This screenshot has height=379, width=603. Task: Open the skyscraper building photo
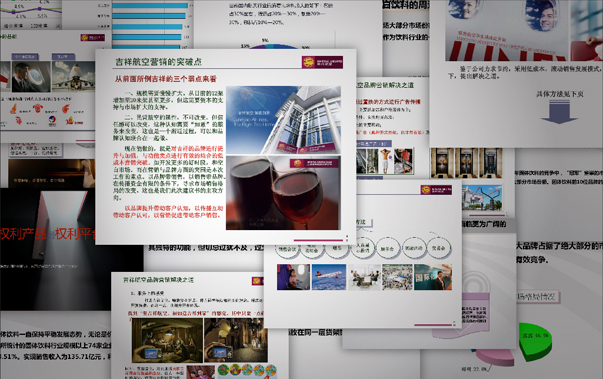(x=283, y=120)
